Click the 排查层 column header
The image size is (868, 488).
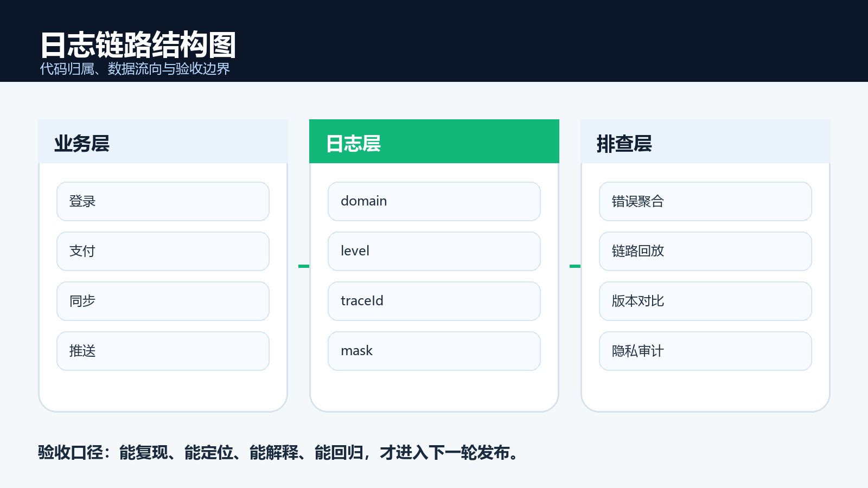pyautogui.click(x=705, y=141)
